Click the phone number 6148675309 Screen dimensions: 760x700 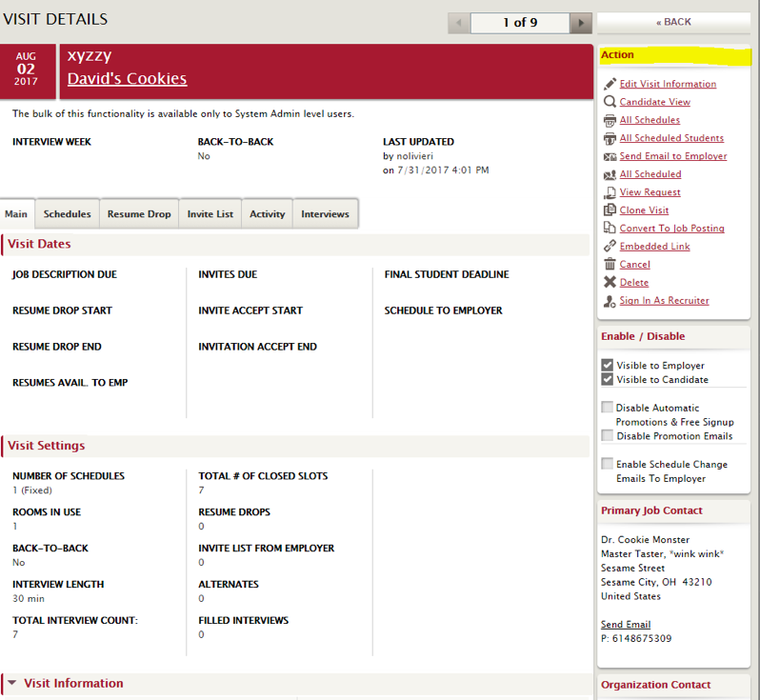click(642, 638)
